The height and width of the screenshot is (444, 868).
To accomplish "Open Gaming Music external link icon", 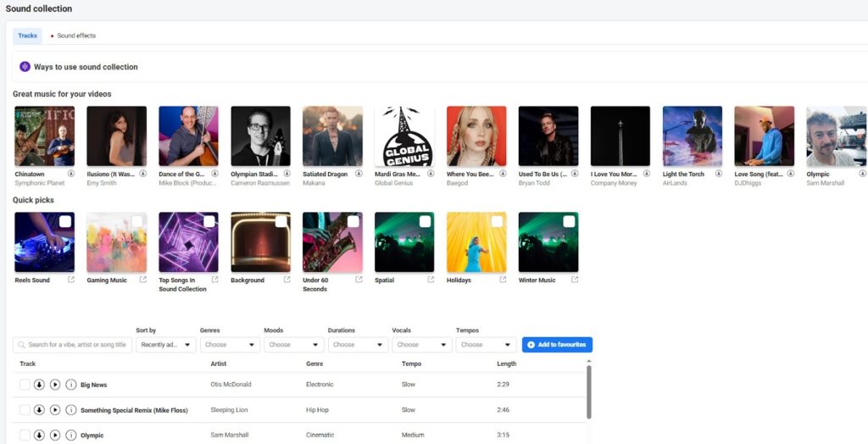I will coord(143,280).
